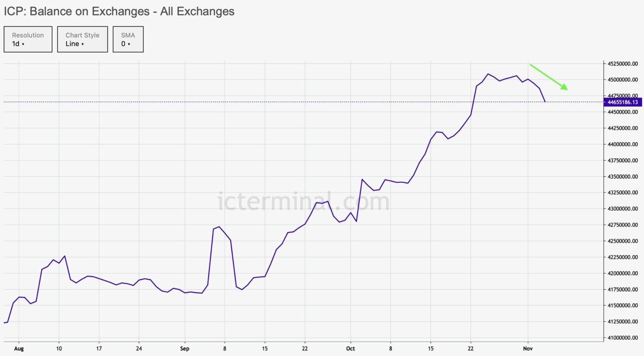Image resolution: width=644 pixels, height=356 pixels.
Task: Click the purple 44655186.13 value label
Action: [x=622, y=102]
